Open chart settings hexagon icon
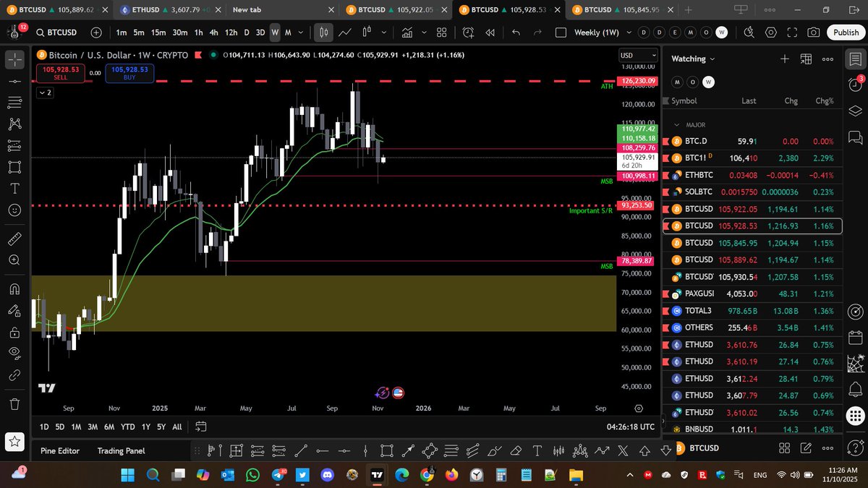 [771, 33]
